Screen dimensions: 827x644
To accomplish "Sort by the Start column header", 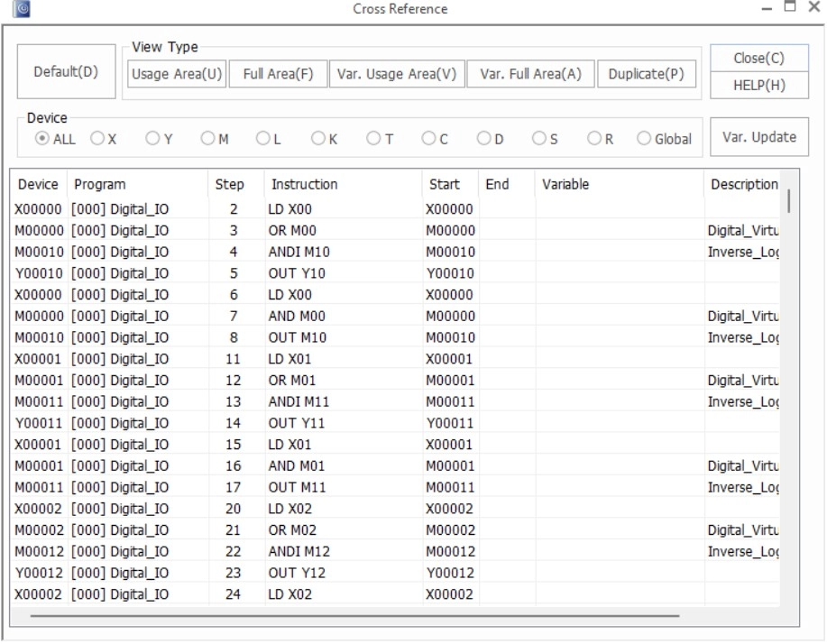I will [450, 184].
